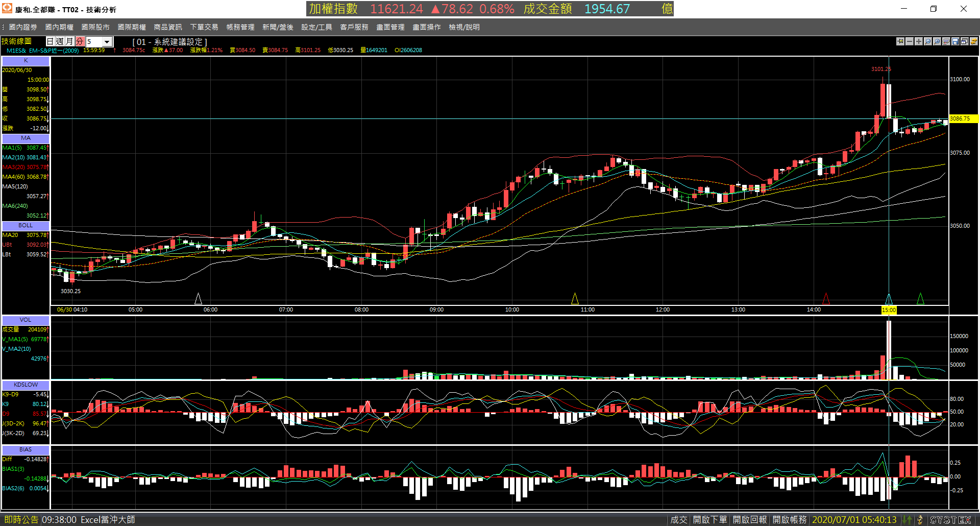Open the 帳務管理 menu

click(x=240, y=27)
